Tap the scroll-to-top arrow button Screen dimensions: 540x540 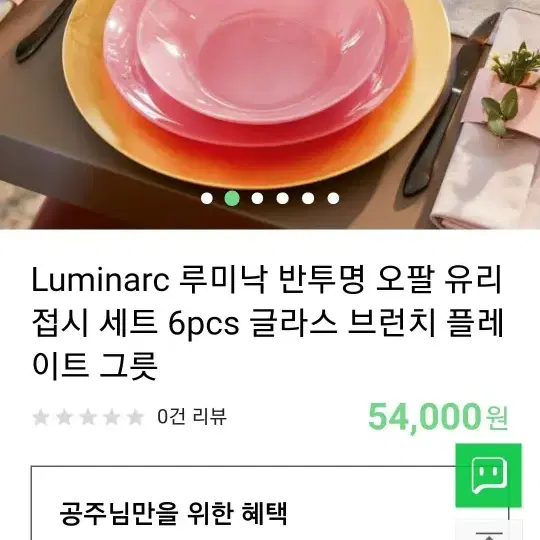(488, 530)
